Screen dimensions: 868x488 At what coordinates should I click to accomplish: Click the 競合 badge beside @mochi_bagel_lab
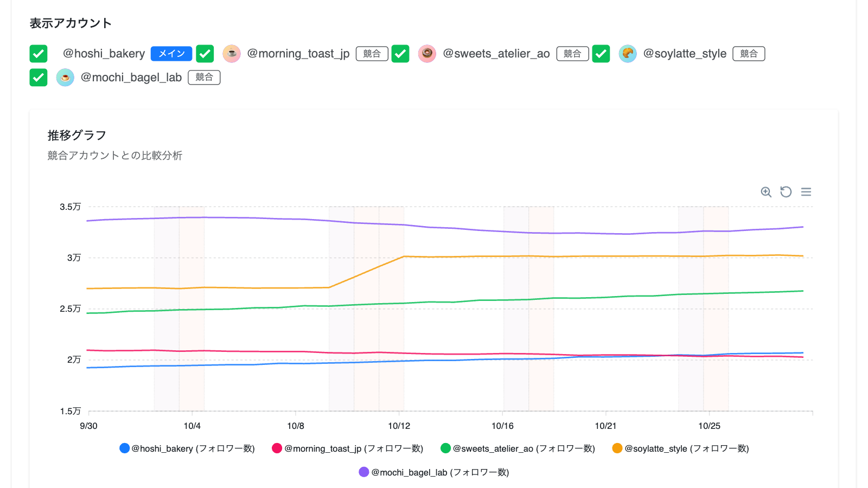coord(204,78)
